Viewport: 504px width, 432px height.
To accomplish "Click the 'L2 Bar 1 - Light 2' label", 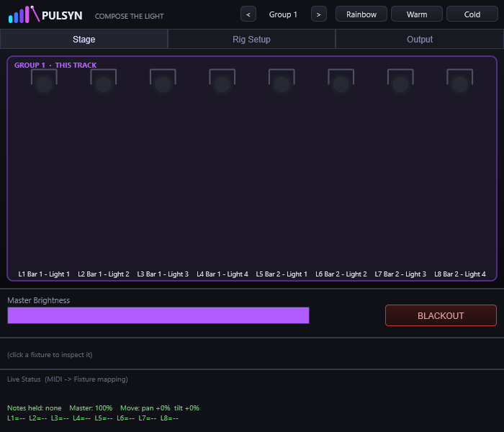I will point(104,274).
